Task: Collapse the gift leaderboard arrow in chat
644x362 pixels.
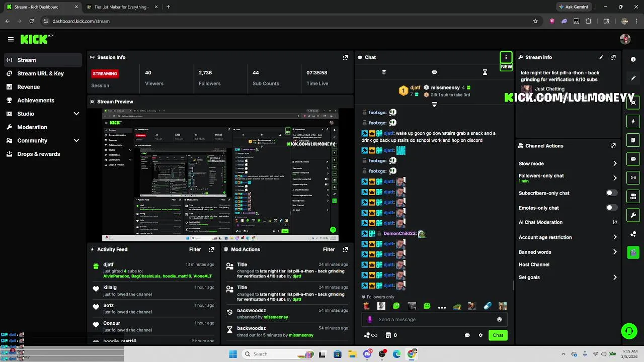Action: (434, 105)
